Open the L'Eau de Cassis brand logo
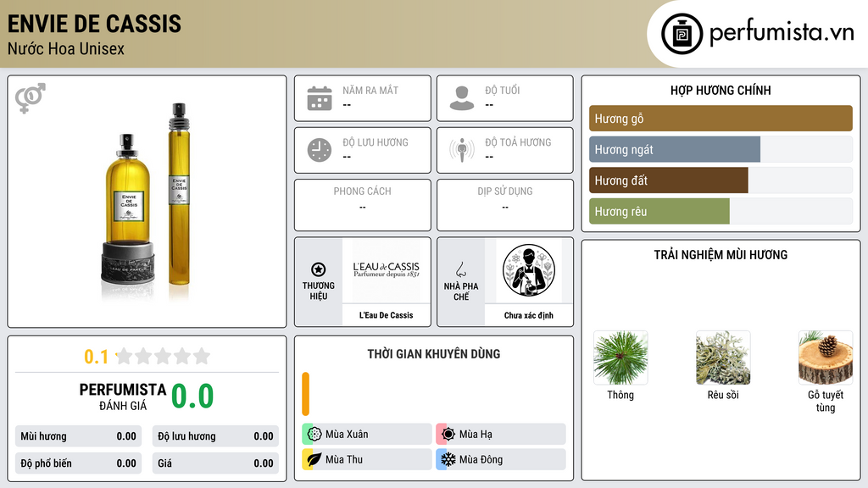Viewport: 868px width, 488px height. pos(386,270)
